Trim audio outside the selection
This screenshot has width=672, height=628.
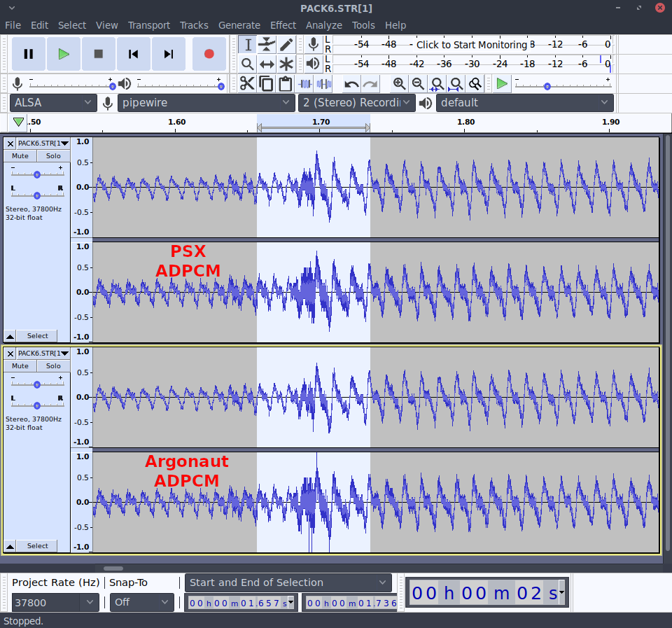point(306,83)
